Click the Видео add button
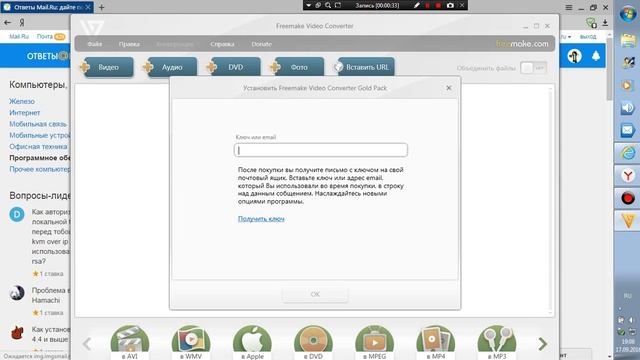640x360 pixels. (x=107, y=67)
